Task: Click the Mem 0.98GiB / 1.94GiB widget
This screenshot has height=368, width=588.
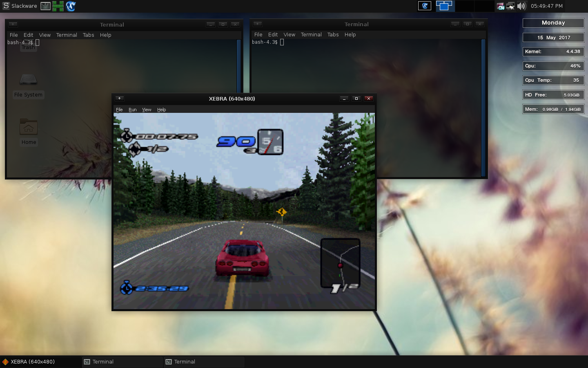Action: (x=553, y=109)
